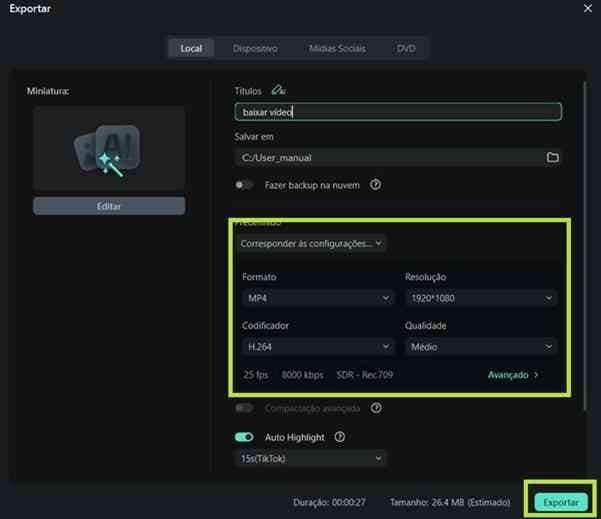
Task: Toggle Compactação avançada switch
Action: tap(244, 408)
